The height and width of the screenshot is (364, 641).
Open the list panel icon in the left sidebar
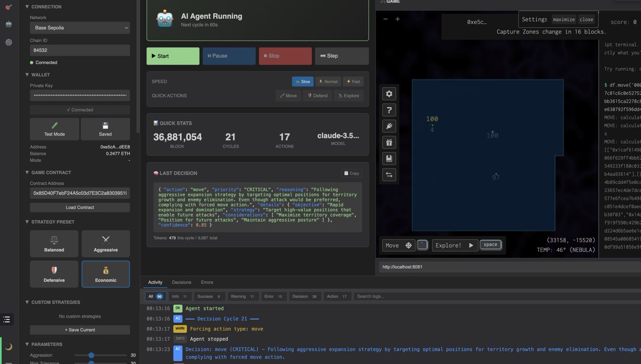point(6,319)
